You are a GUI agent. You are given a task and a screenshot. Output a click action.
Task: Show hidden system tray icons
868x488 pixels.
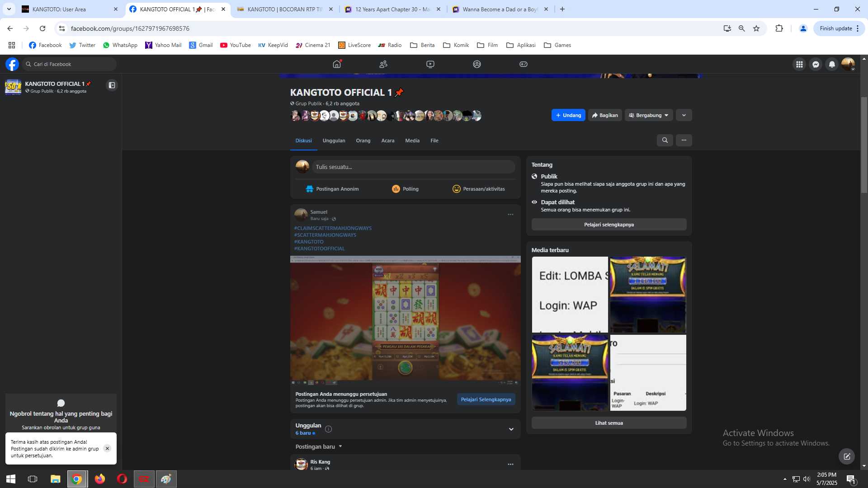785,479
